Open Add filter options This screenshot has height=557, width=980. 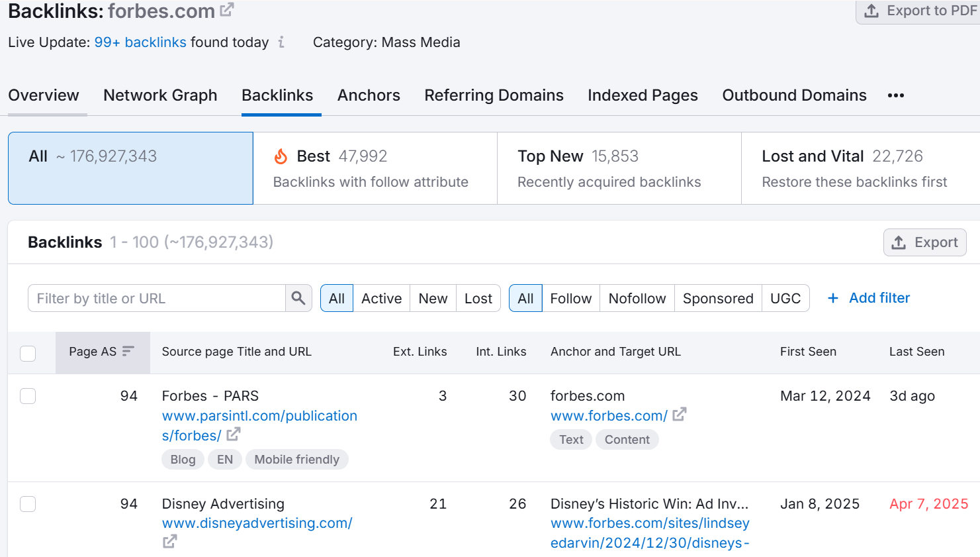[879, 298]
